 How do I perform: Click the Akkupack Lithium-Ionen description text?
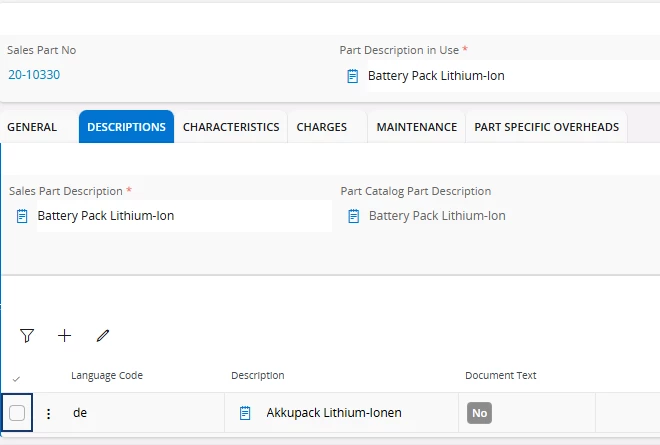[x=334, y=413]
